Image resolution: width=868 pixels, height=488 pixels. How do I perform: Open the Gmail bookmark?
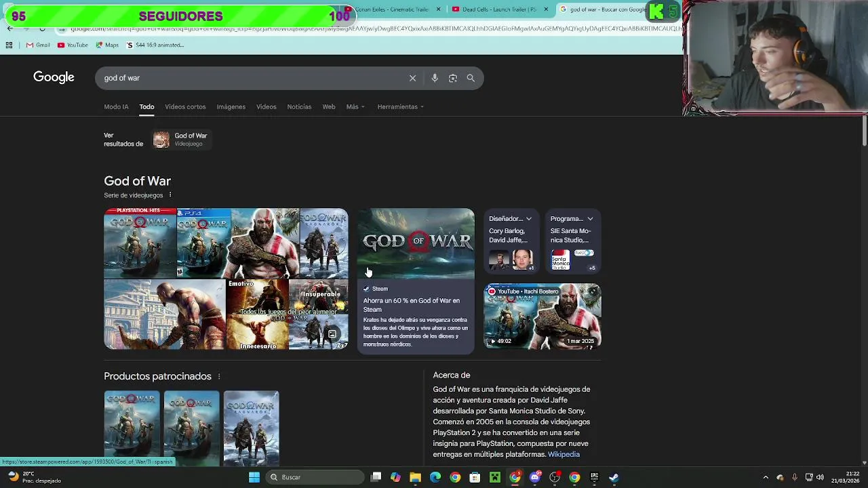coord(38,45)
